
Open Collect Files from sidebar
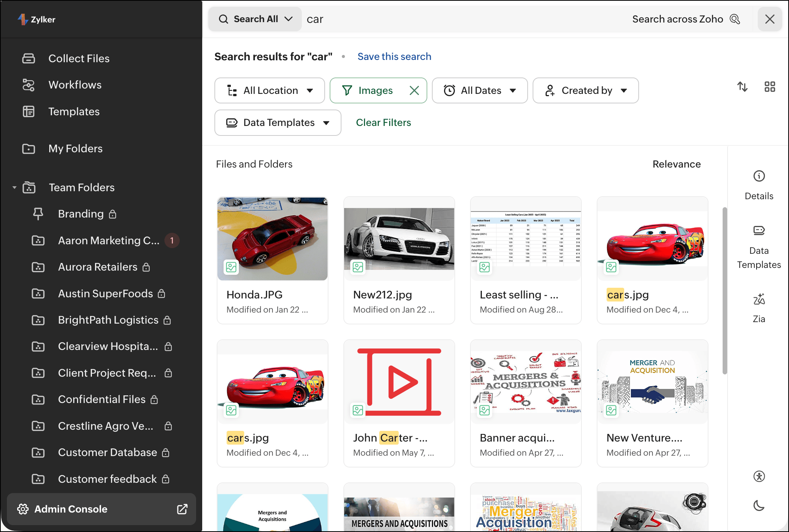[79, 58]
